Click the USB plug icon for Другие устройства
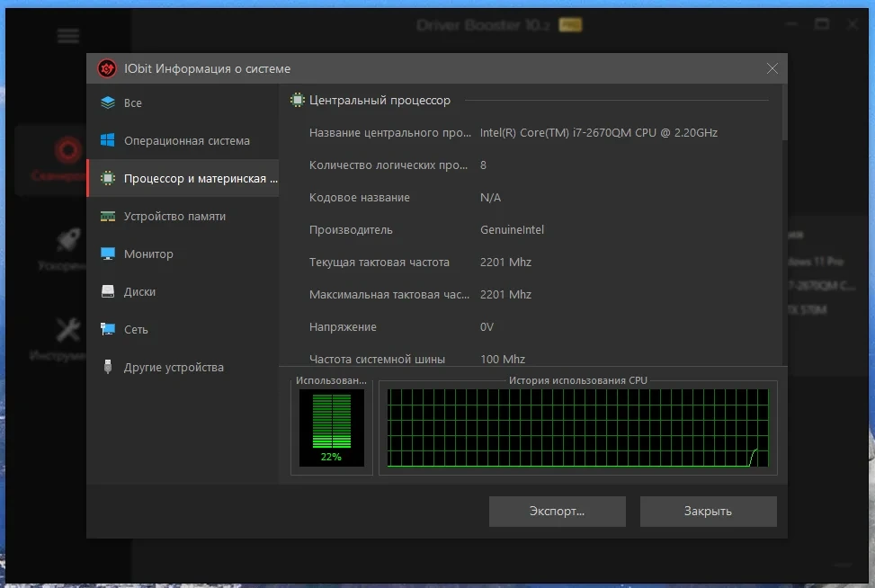Screen dimensions: 875x588 108,367
